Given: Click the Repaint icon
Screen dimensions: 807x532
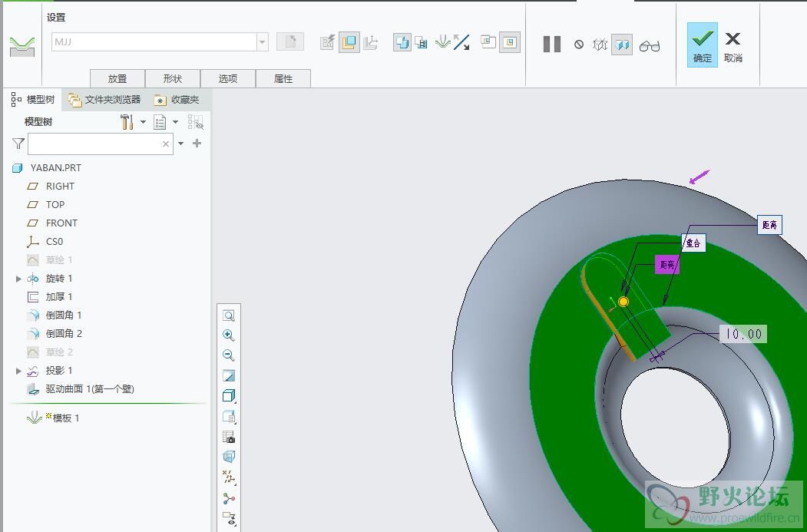Looking at the screenshot, I should point(229,375).
